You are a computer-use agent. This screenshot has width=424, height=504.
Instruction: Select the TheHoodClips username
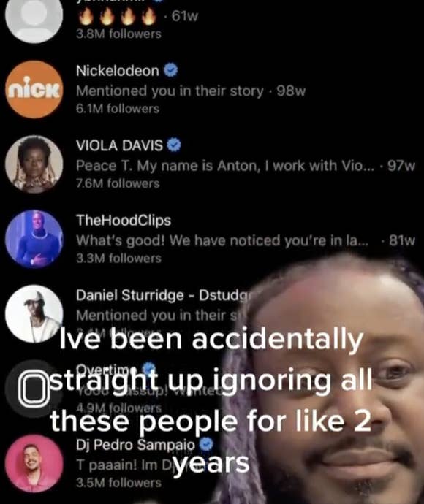pos(124,221)
